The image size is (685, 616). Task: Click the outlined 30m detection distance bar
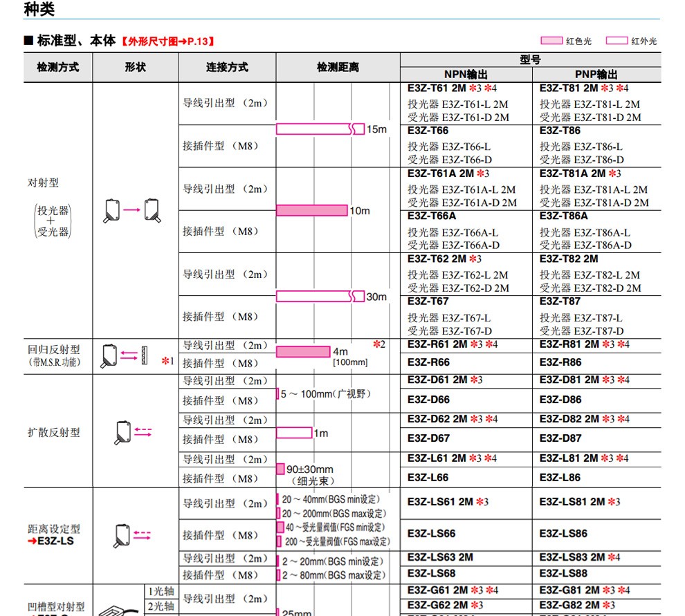click(x=320, y=297)
